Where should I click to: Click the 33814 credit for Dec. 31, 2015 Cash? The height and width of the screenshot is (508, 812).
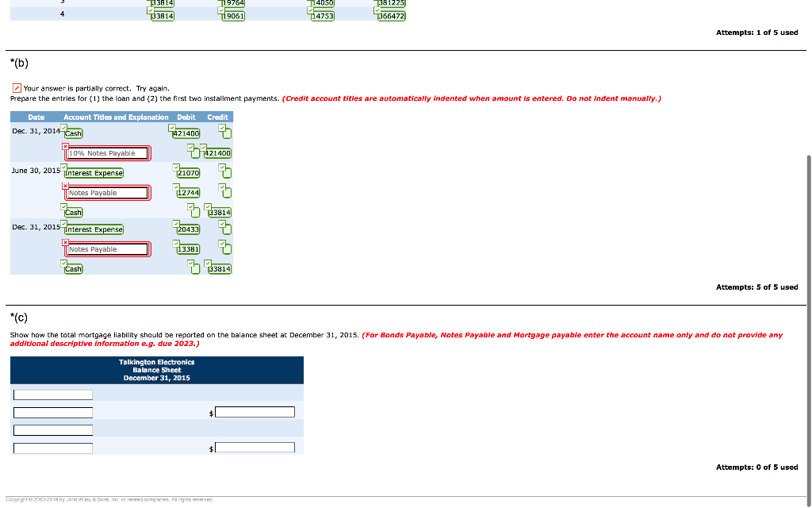(220, 269)
